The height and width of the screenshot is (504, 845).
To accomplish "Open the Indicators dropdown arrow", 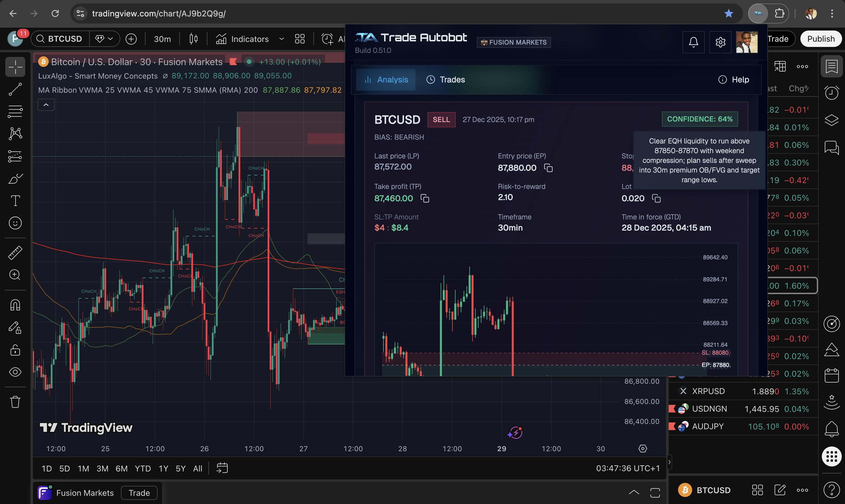I will (x=281, y=39).
